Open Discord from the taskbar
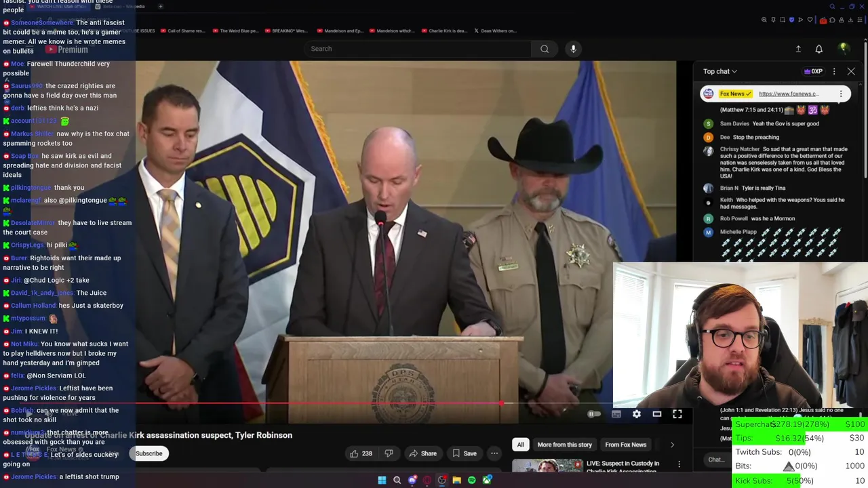This screenshot has width=868, height=488. [412, 480]
